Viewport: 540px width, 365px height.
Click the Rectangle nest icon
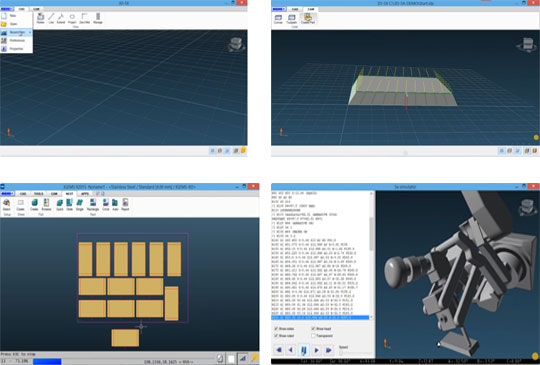(93, 205)
